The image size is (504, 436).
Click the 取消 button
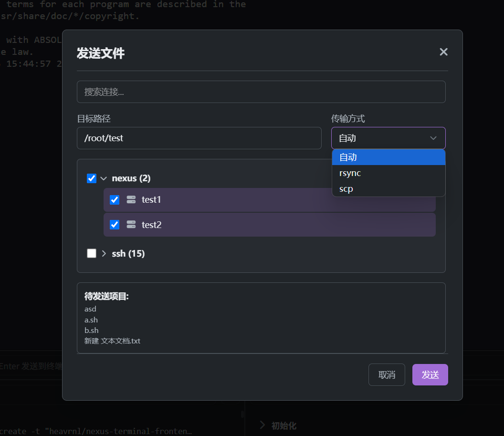(x=387, y=374)
